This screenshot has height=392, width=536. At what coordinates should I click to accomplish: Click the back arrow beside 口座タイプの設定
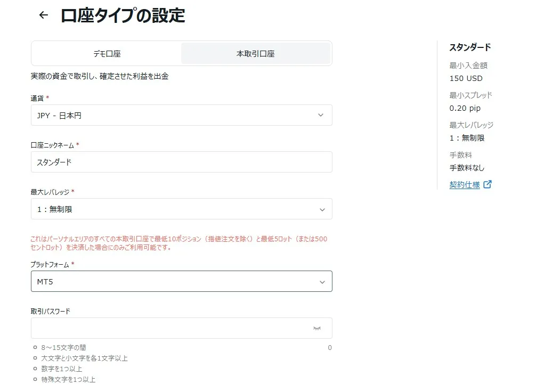43,15
